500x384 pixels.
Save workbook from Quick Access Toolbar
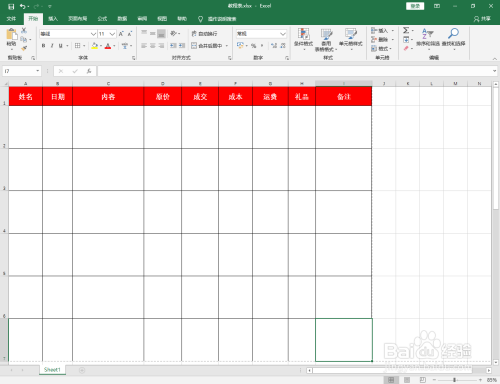point(11,6)
